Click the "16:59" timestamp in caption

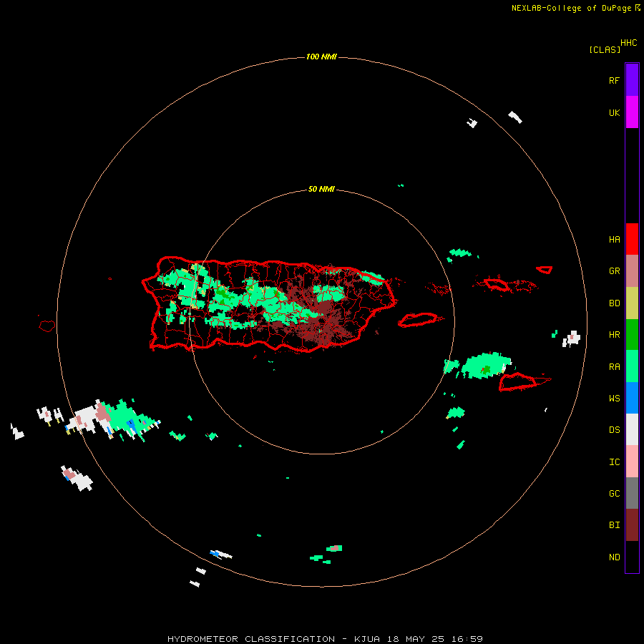[x=467, y=639]
